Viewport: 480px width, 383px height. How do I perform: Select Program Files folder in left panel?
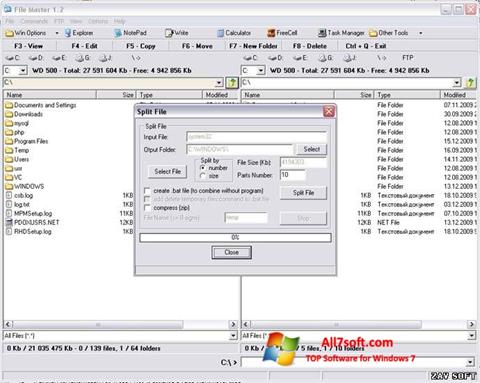[x=27, y=141]
